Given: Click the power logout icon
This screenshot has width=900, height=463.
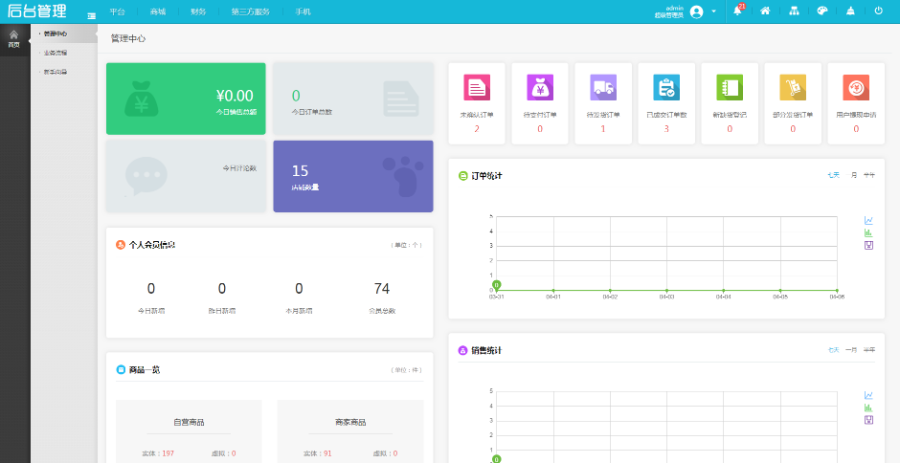Looking at the screenshot, I should 878,11.
